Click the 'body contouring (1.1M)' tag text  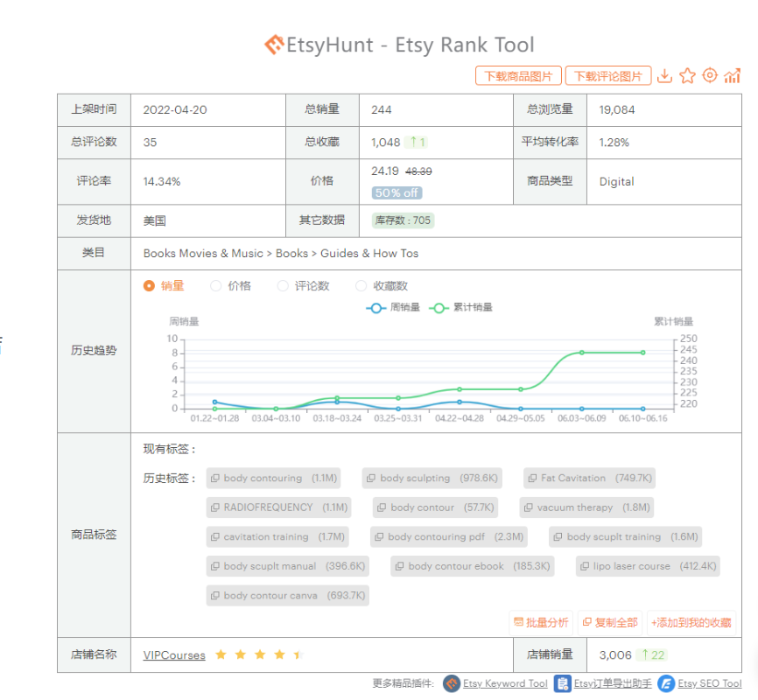coord(280,478)
